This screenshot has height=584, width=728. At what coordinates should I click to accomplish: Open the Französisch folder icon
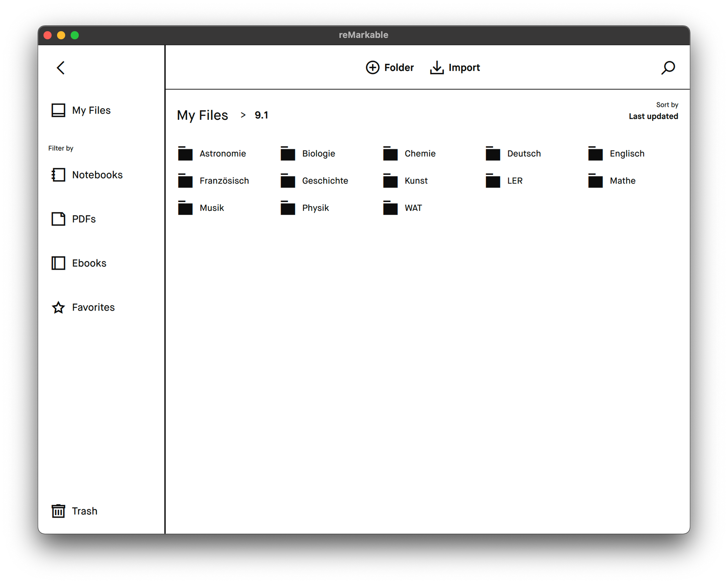coord(185,181)
